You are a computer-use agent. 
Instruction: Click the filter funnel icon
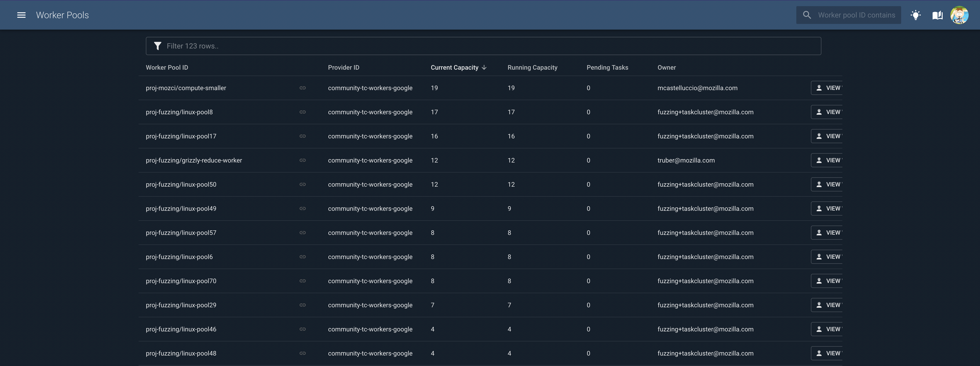157,46
